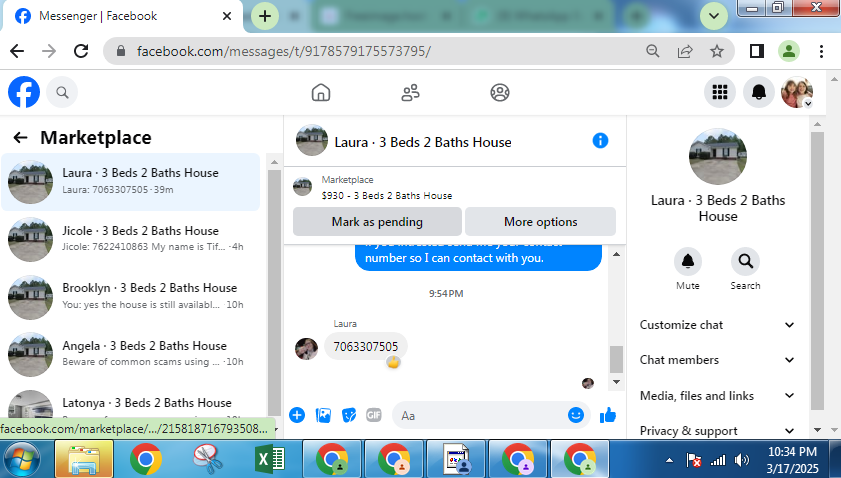Open the tab search dropdown arrow

coord(714,16)
